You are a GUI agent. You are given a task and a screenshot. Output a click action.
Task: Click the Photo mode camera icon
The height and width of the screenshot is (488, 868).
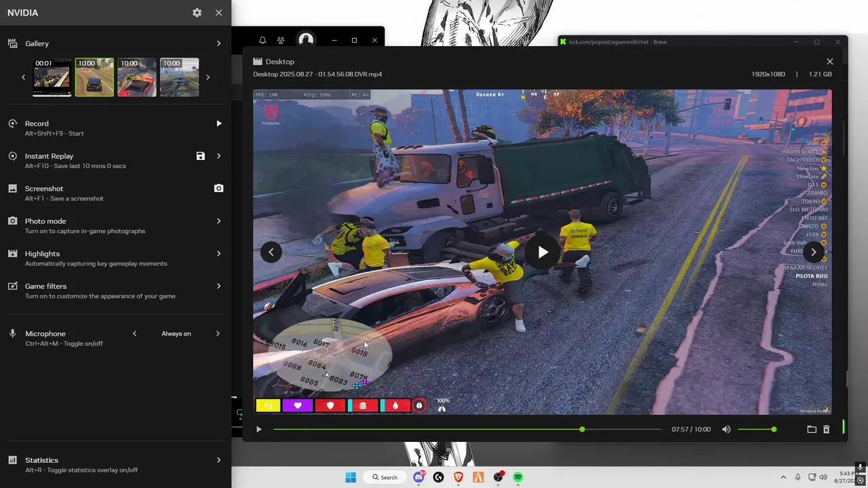[x=12, y=221]
